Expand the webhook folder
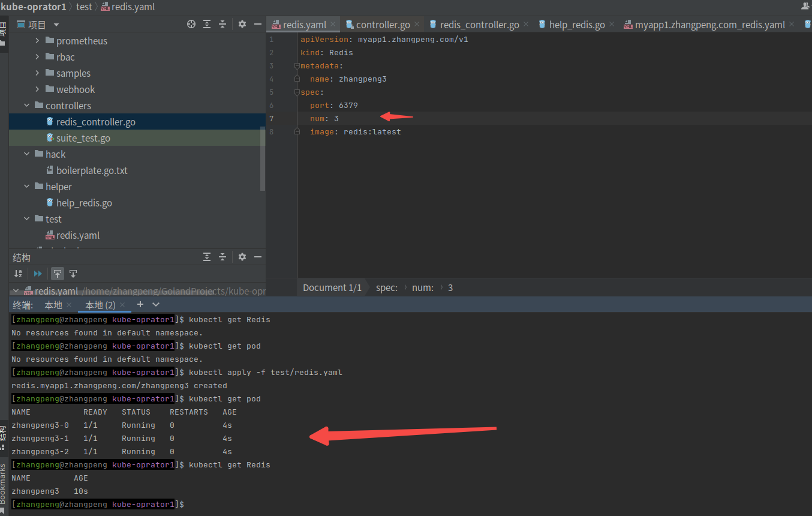This screenshot has width=812, height=516. [37, 89]
